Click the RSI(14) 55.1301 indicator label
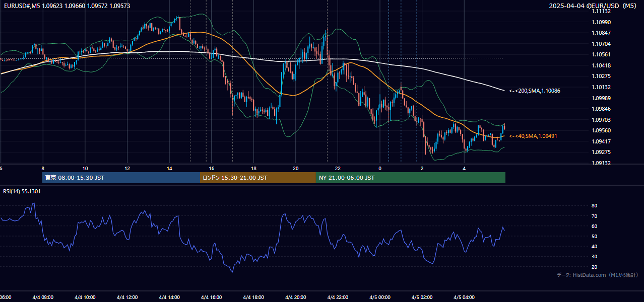Screen dimensions: 644x302 click(22, 191)
